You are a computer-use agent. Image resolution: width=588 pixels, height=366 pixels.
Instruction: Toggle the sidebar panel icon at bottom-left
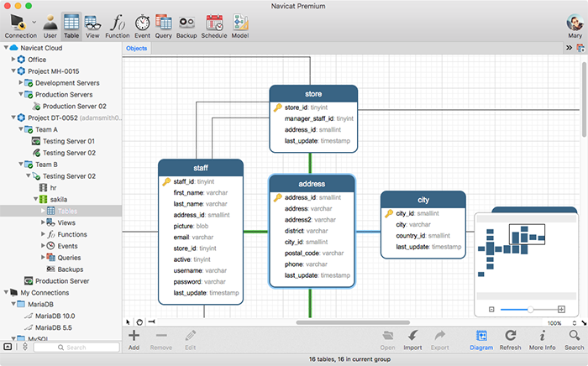[x=8, y=347]
